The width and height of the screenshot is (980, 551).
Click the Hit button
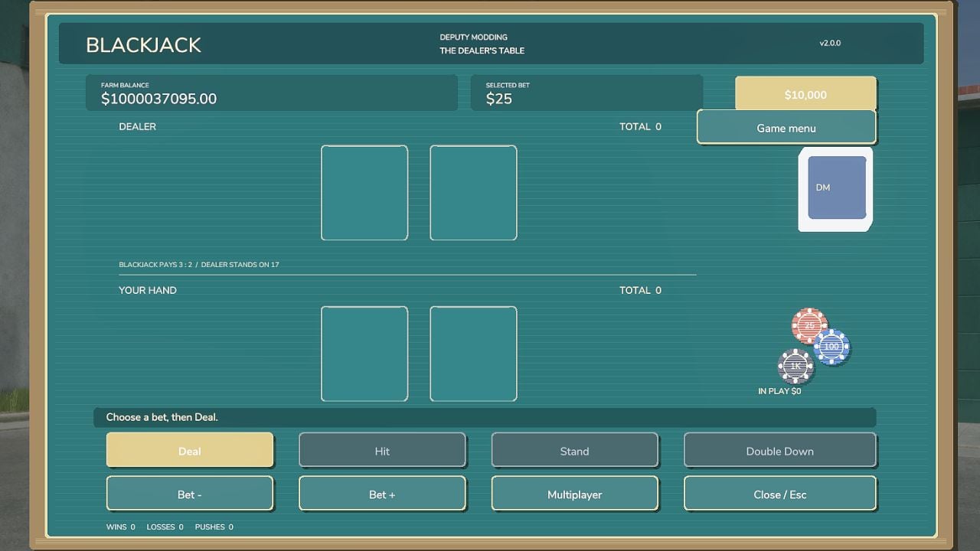(382, 451)
